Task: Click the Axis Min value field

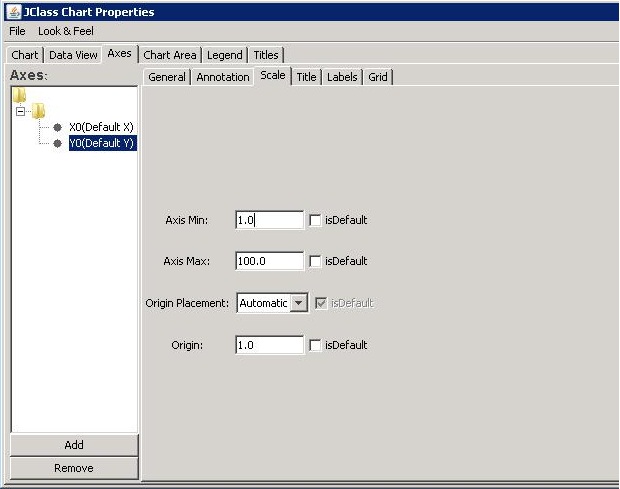Action: pos(270,220)
